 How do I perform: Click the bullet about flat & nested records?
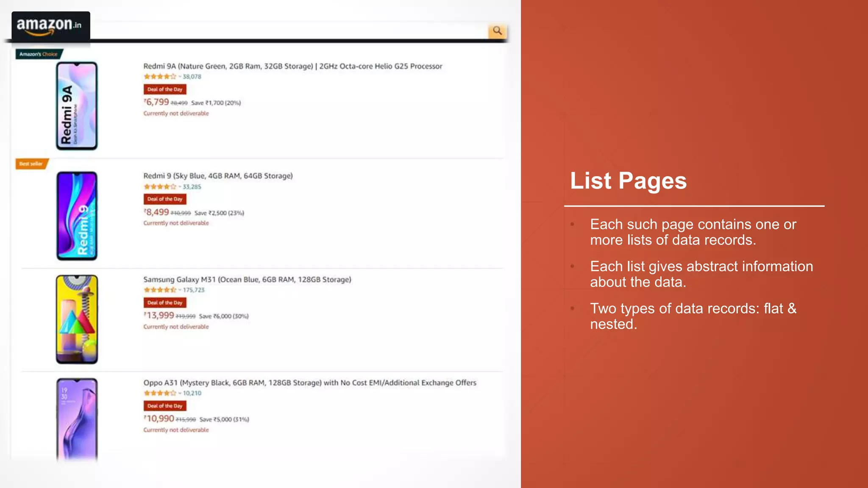693,316
